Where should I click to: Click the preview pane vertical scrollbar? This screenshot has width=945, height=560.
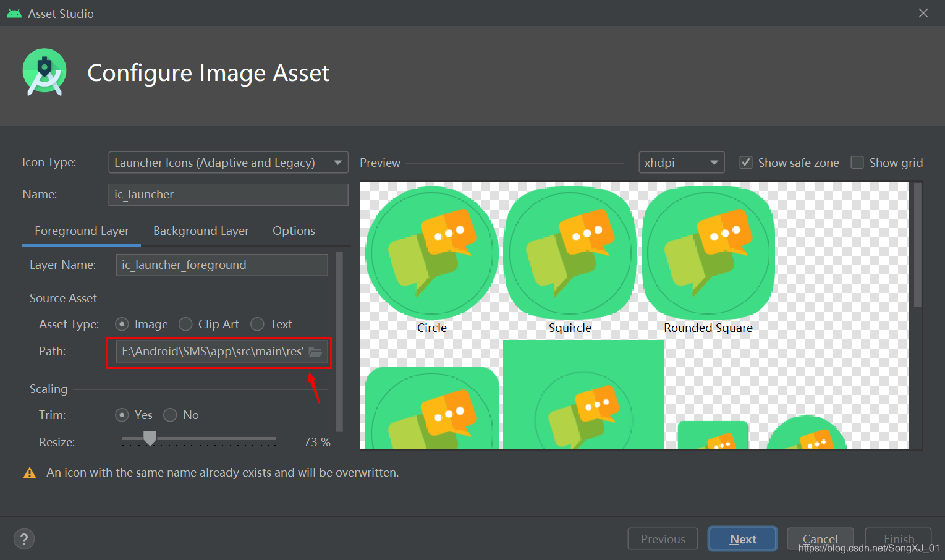pyautogui.click(x=918, y=245)
